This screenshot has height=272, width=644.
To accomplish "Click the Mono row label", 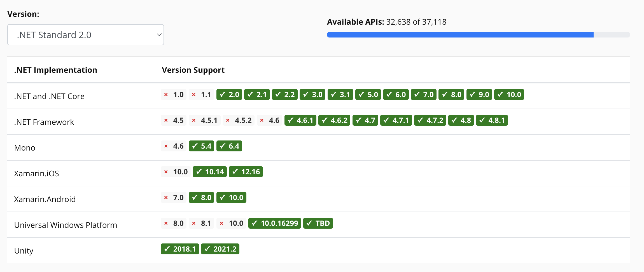I will 25,148.
